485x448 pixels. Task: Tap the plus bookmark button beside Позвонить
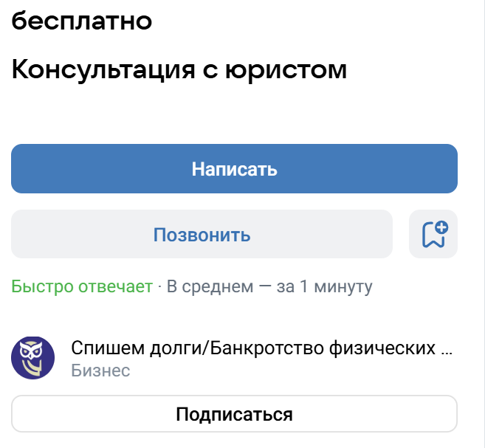tap(433, 235)
